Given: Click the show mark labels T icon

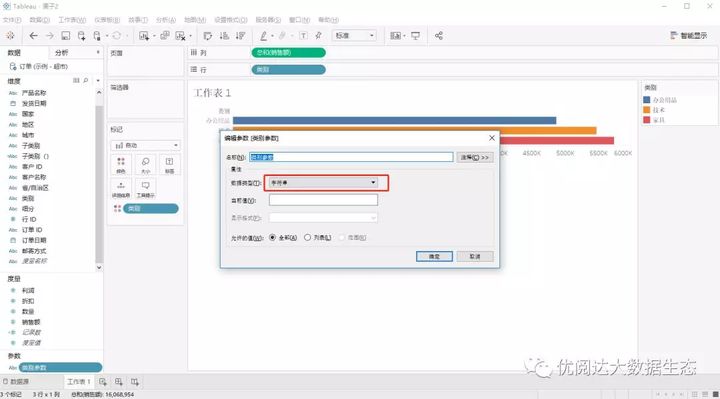Looking at the screenshot, I should [x=303, y=35].
